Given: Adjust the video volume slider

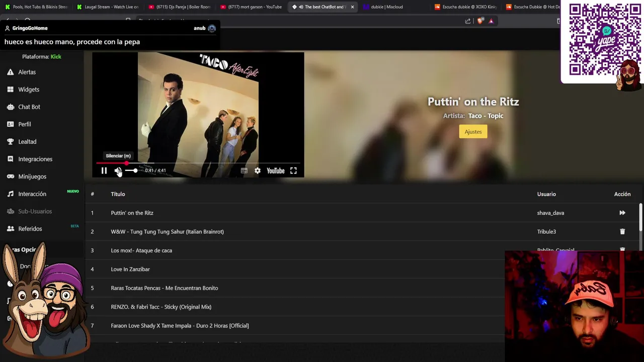Looking at the screenshot, I should point(132,171).
